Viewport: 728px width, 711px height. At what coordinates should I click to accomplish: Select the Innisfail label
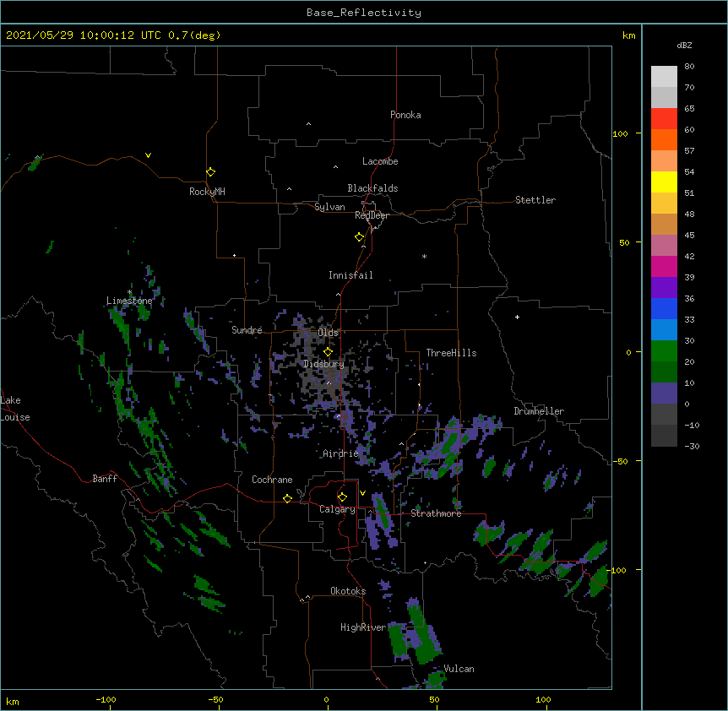[350, 275]
